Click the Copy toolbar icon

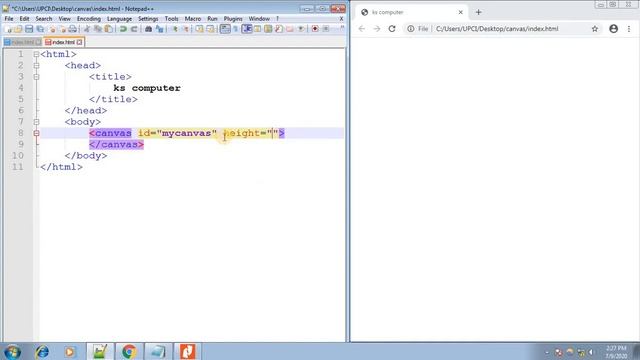point(98,29)
